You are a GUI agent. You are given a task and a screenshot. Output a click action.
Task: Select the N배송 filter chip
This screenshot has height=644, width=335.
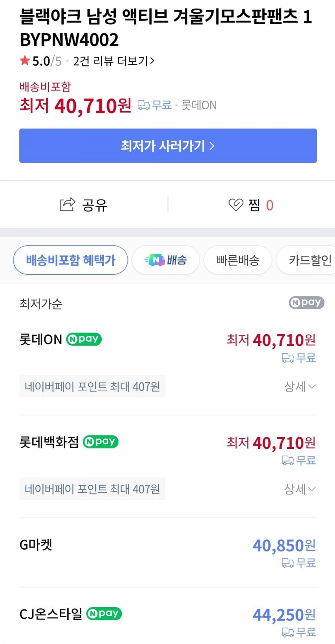click(166, 260)
